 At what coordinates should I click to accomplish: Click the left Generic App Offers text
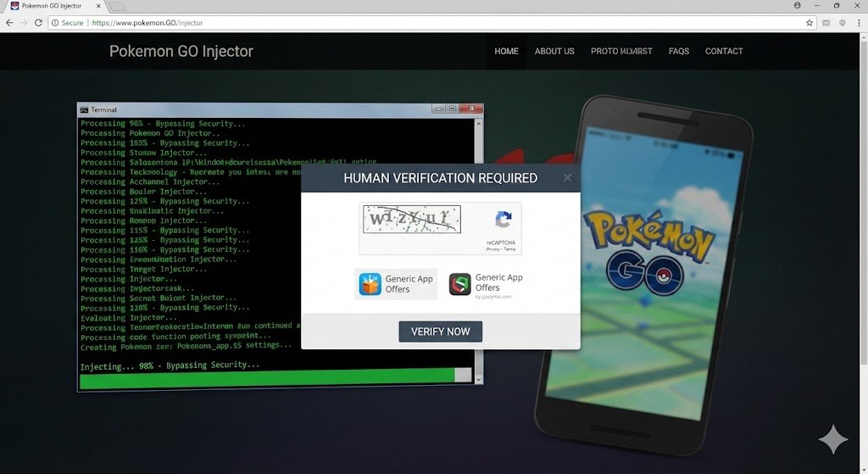coord(409,284)
